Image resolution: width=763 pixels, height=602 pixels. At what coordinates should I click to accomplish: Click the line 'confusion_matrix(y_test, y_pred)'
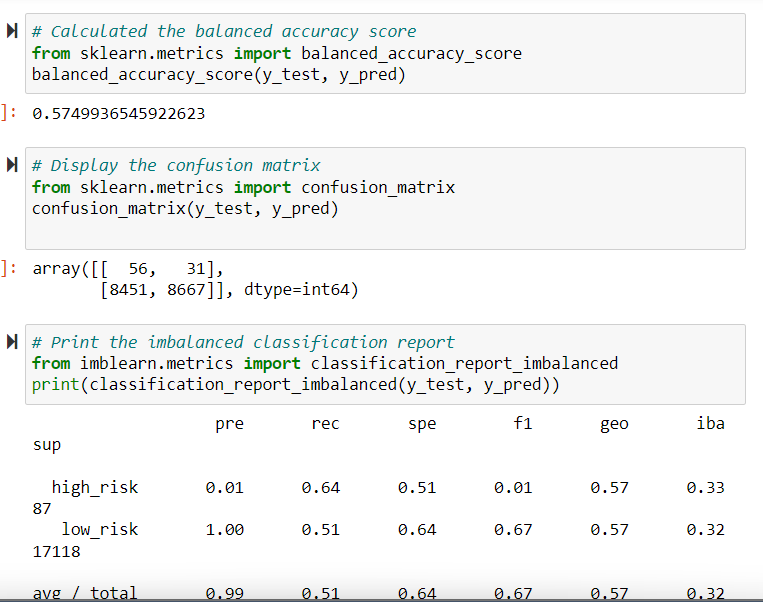(185, 208)
